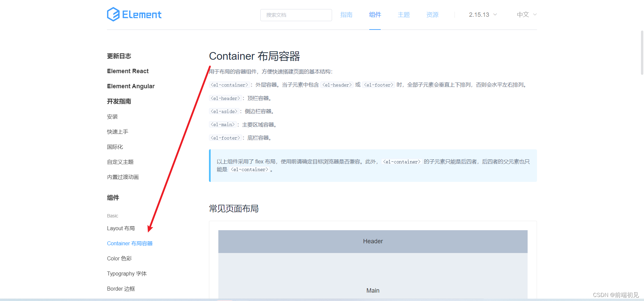The image size is (644, 301).
Task: Open Element Angular link
Action: point(131,86)
